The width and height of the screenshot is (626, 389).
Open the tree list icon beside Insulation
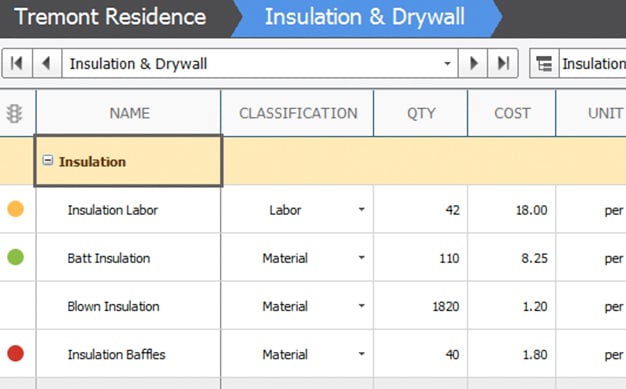pyautogui.click(x=544, y=64)
